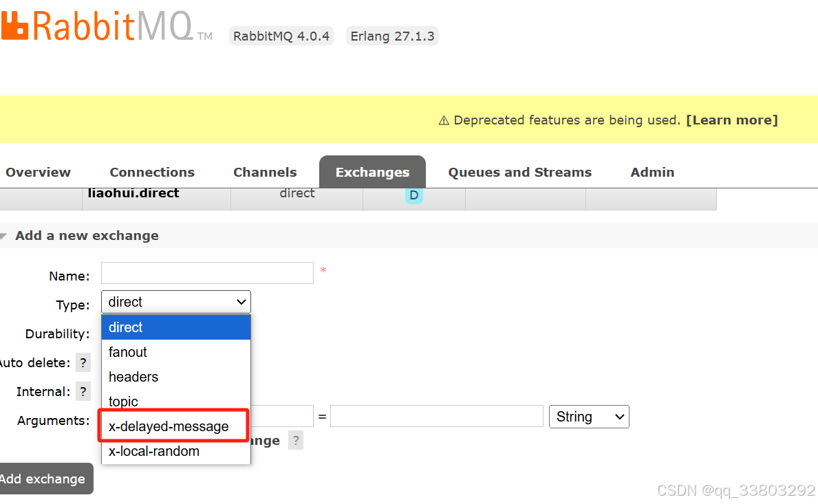Open the Type dropdown
This screenshot has height=504, width=818.
coord(176,302)
